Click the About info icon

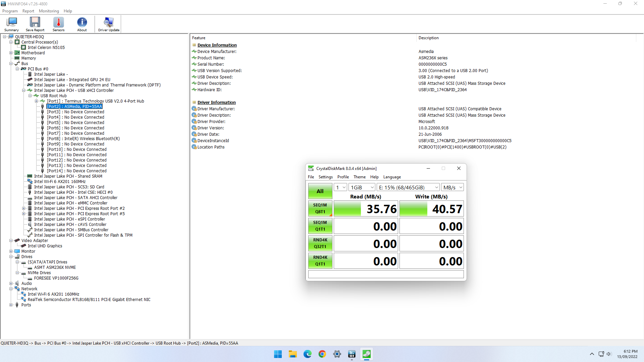tap(82, 24)
